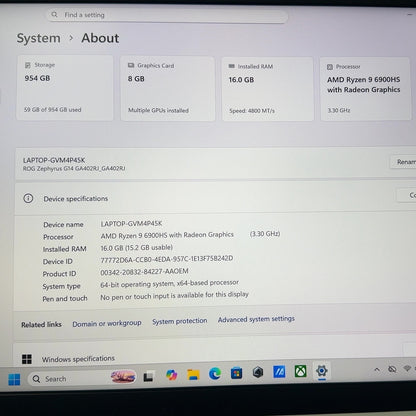
Task: Click the Processor card icon
Action: tap(330, 67)
